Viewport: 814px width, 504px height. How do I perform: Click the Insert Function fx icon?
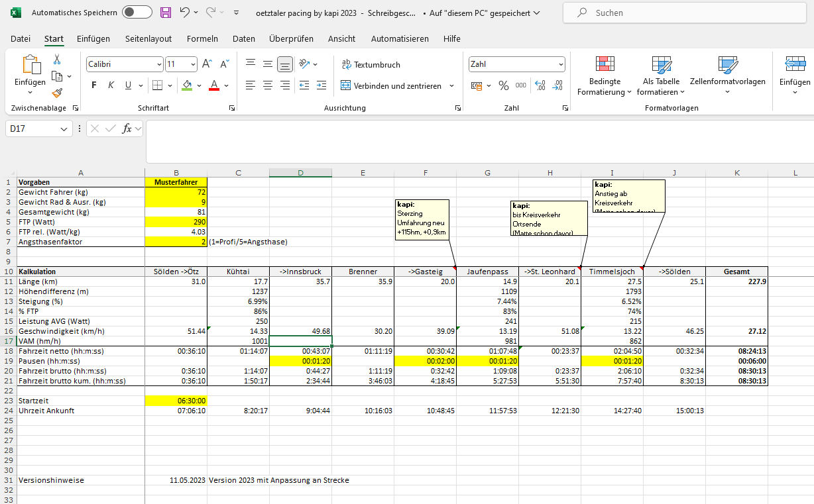[127, 129]
